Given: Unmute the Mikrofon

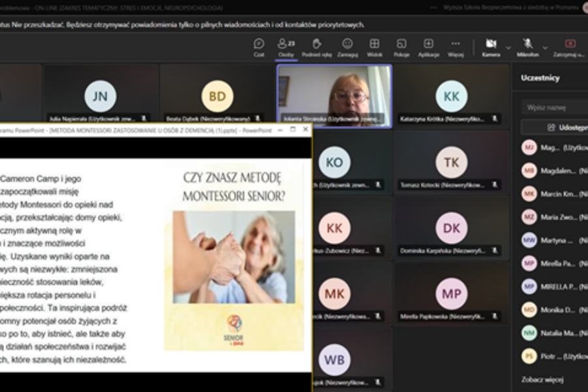Looking at the screenshot, I should 528,48.
